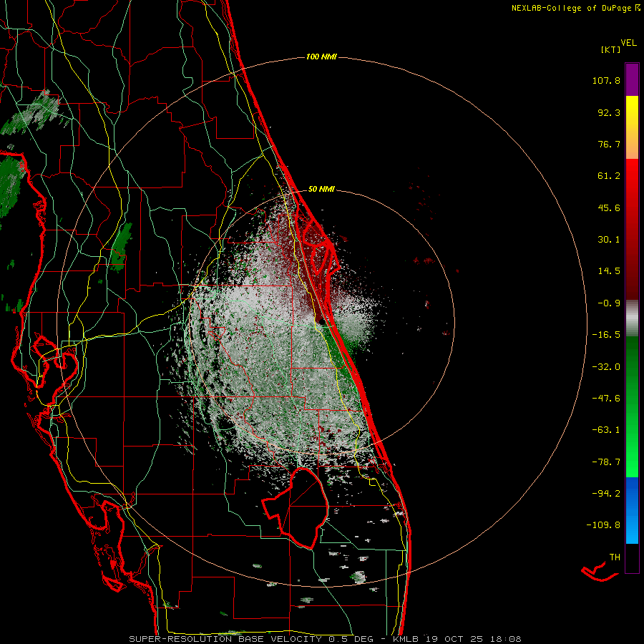Click the NEXLAB logo icon after DuPage

pyautogui.click(x=637, y=8)
